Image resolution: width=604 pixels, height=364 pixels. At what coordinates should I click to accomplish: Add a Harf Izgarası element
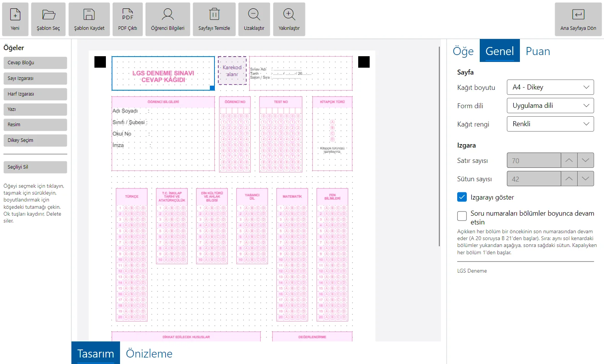click(x=35, y=94)
